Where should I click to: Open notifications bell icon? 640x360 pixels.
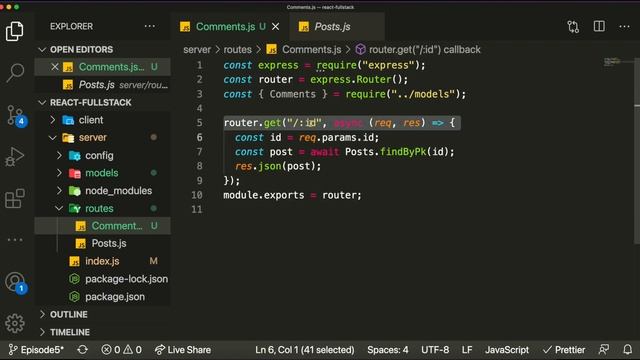click(627, 350)
